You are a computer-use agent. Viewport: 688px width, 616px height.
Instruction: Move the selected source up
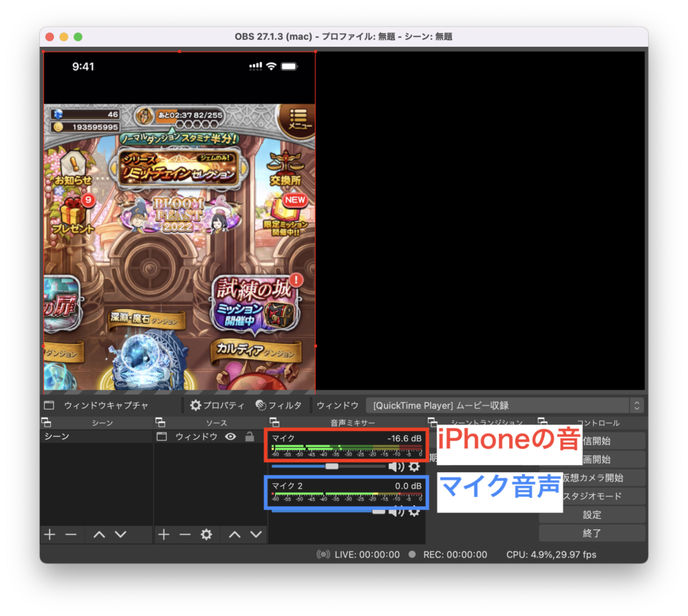click(235, 534)
